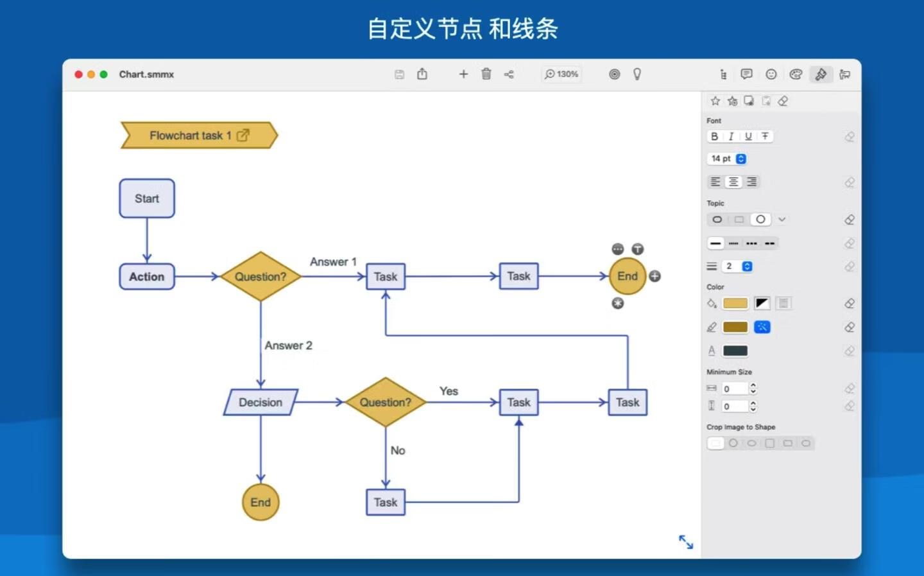Activate the focus target icon
This screenshot has width=924, height=576.
[x=614, y=74]
